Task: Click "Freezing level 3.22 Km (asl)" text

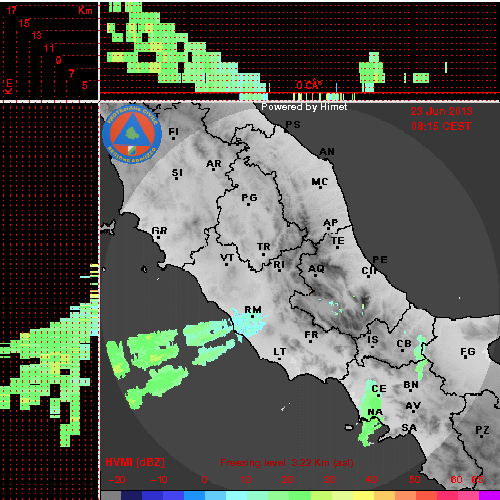Action: click(x=287, y=463)
